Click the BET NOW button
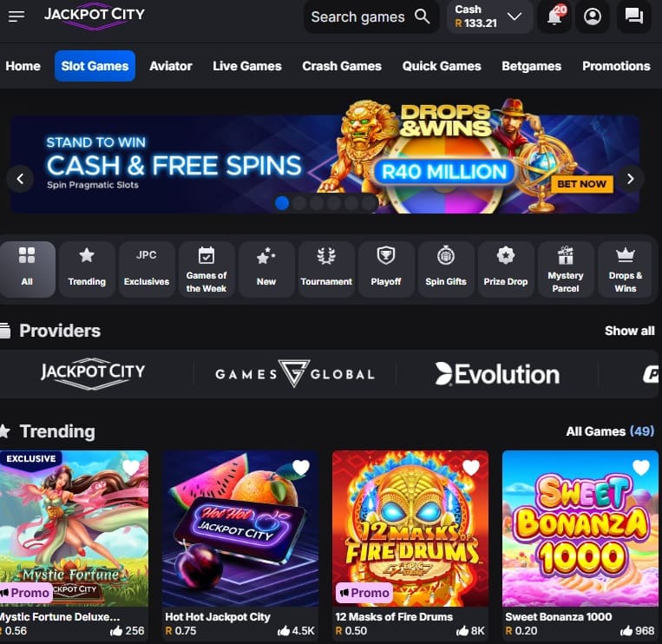The height and width of the screenshot is (644, 662). point(582,184)
